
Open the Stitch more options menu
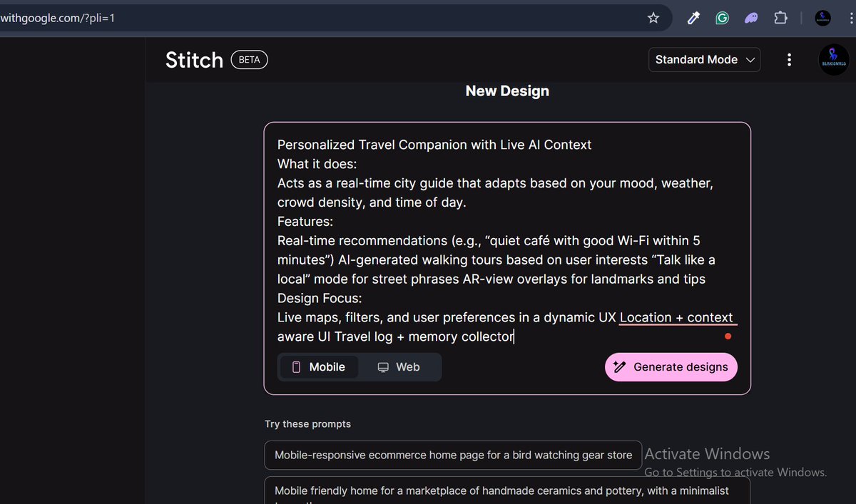[789, 60]
